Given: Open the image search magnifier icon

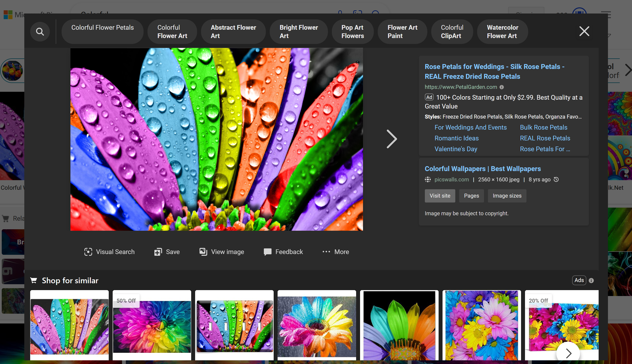Looking at the screenshot, I should 40,31.
